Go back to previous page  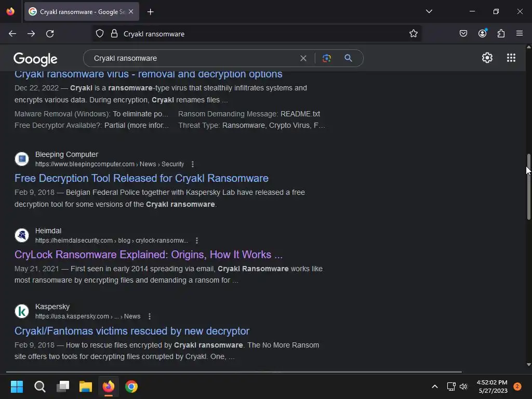point(12,34)
